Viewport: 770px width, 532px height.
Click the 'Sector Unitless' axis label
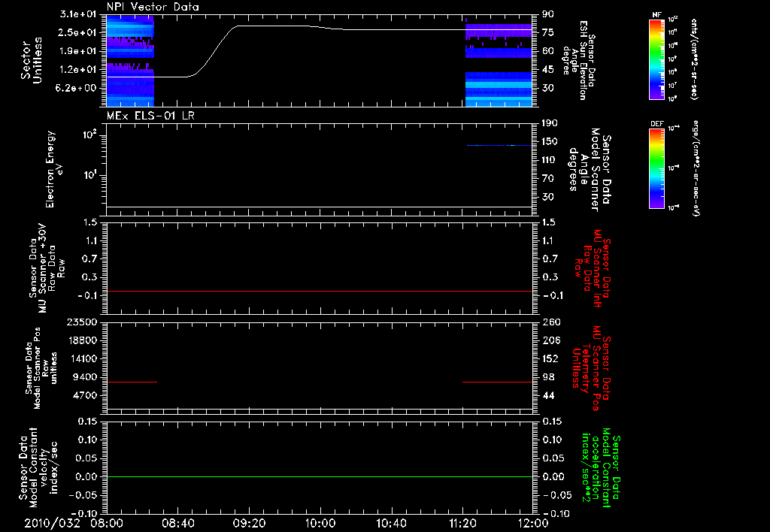[32, 60]
